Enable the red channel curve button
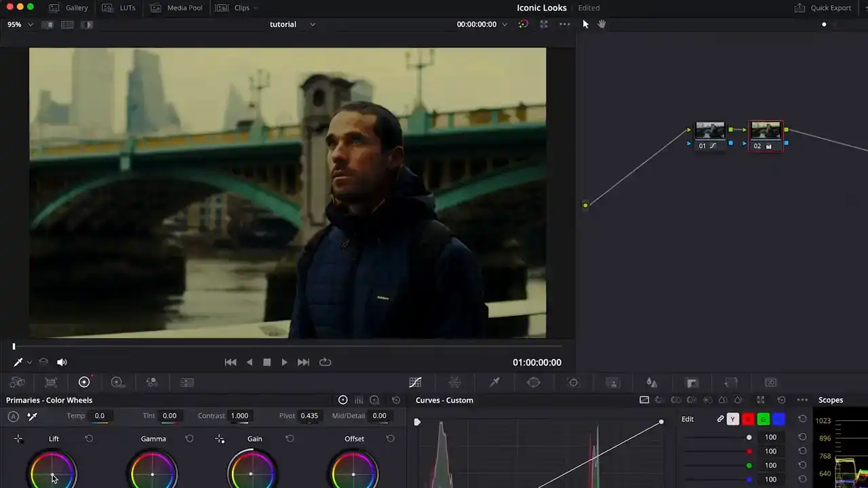 tap(748, 419)
